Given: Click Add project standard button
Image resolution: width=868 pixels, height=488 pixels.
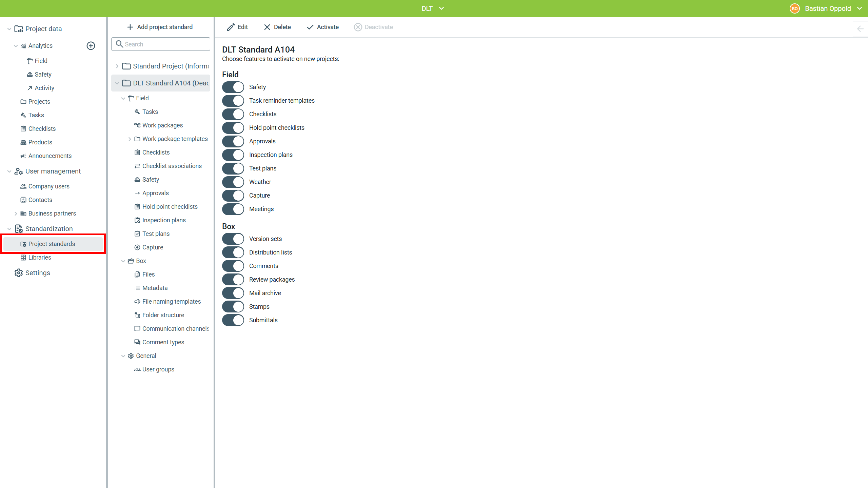Looking at the screenshot, I should (160, 27).
